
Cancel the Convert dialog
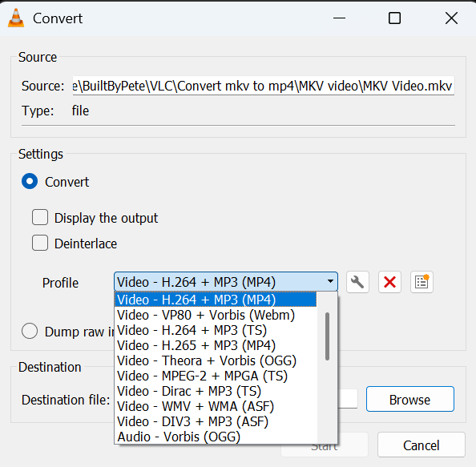421,445
